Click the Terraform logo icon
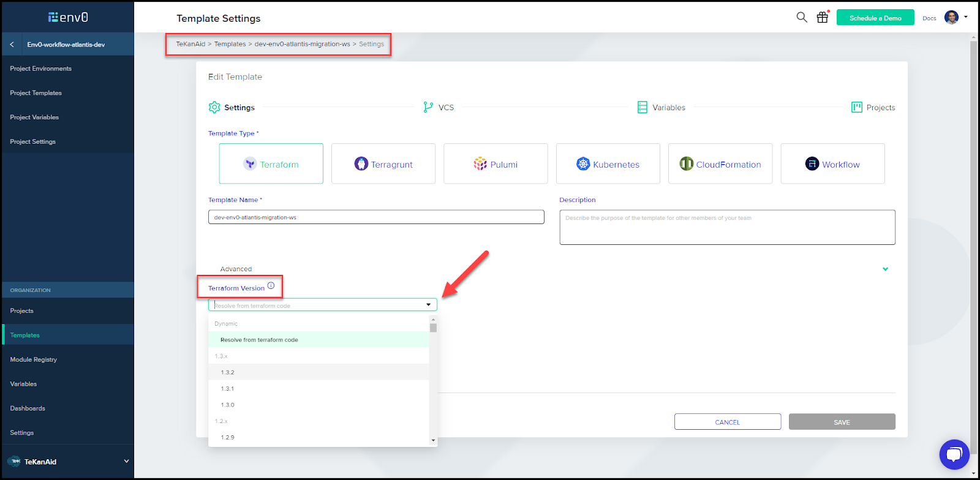Viewport: 980px width, 480px height. tap(250, 163)
